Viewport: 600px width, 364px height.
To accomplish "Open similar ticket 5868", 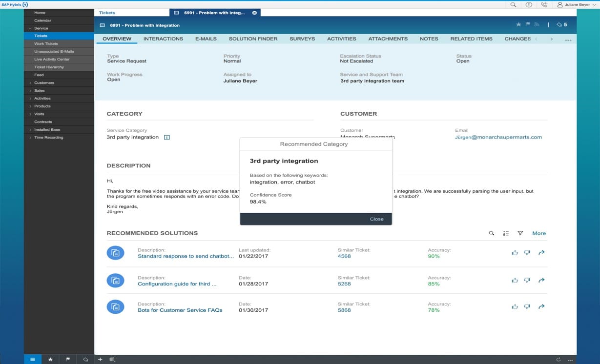I will tap(344, 310).
